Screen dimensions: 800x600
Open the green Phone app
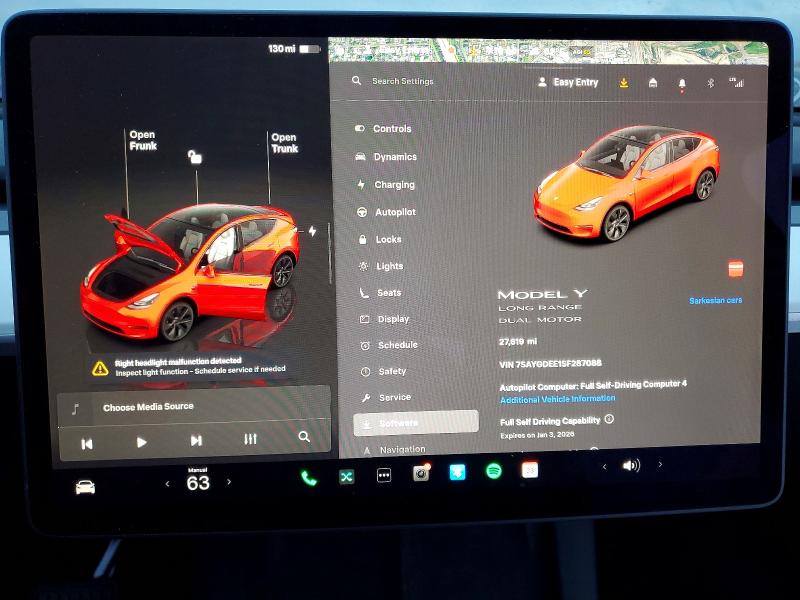click(x=309, y=478)
